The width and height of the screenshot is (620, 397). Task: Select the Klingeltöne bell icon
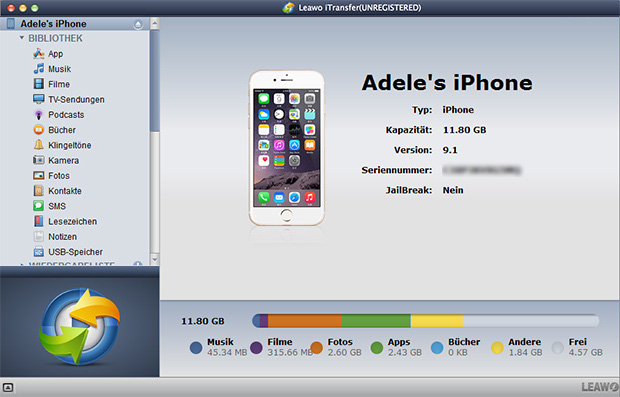tap(38, 145)
